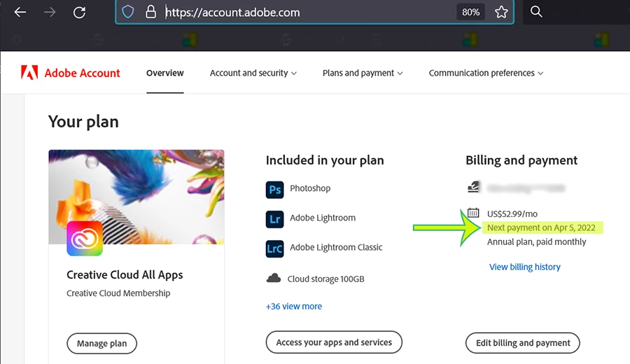Viewport: 630px width, 364px height.
Task: Click the Photoshop Ps app icon
Action: pyautogui.click(x=275, y=190)
